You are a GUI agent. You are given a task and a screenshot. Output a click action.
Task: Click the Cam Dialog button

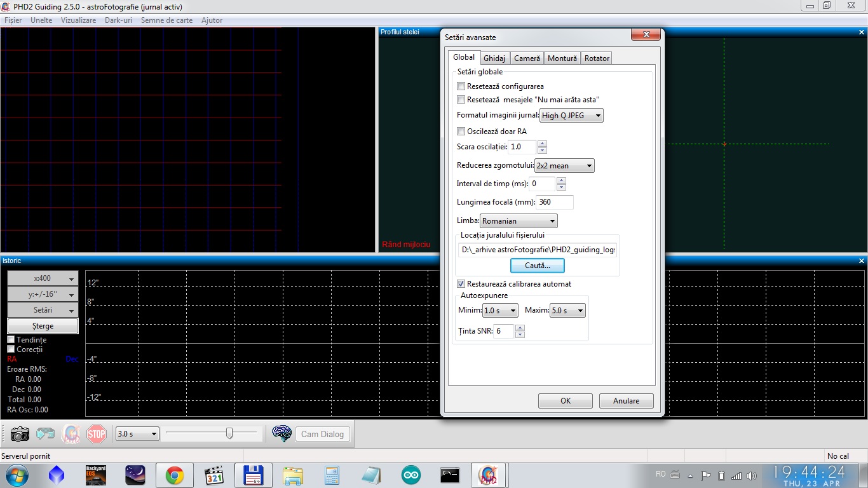pyautogui.click(x=322, y=435)
